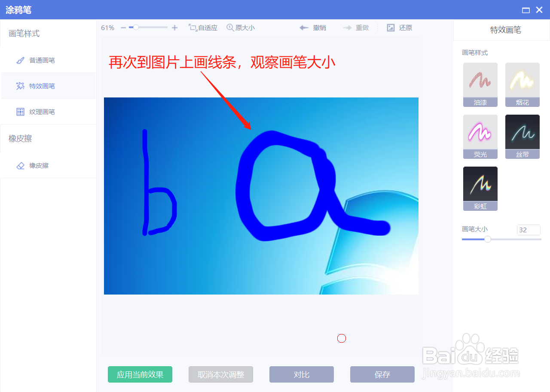This screenshot has height=392, width=550.
Task: Zoom in with the plus icon
Action: click(x=174, y=27)
